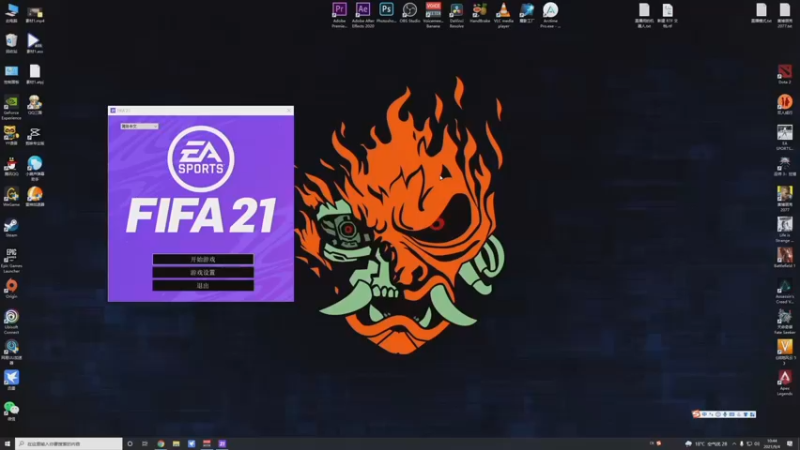Select the EA SPORTS game shortcut on the right
Viewport: 800px width, 450px height.
(785, 137)
